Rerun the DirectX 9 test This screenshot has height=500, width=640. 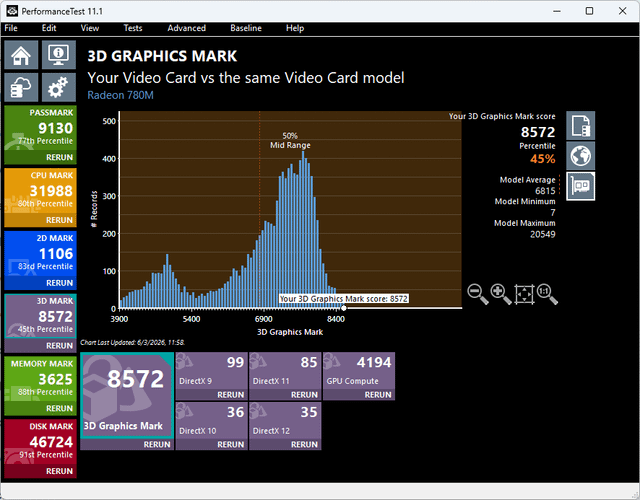tap(231, 395)
